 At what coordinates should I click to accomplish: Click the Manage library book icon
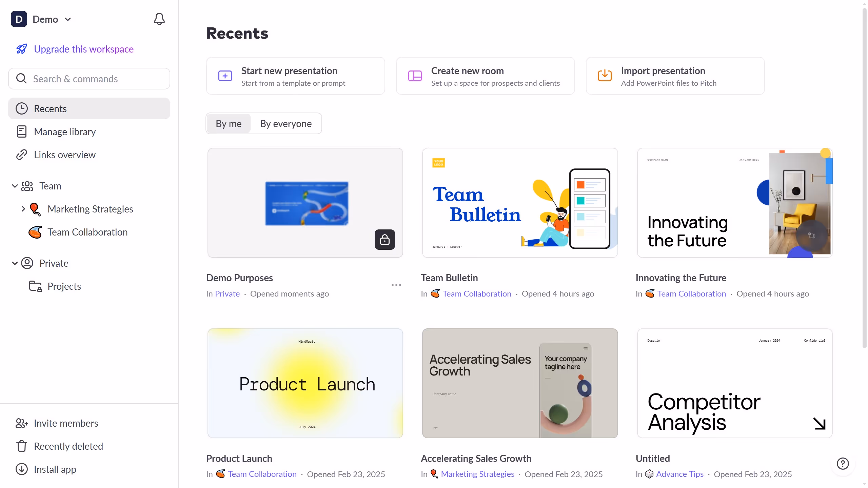coord(22,132)
